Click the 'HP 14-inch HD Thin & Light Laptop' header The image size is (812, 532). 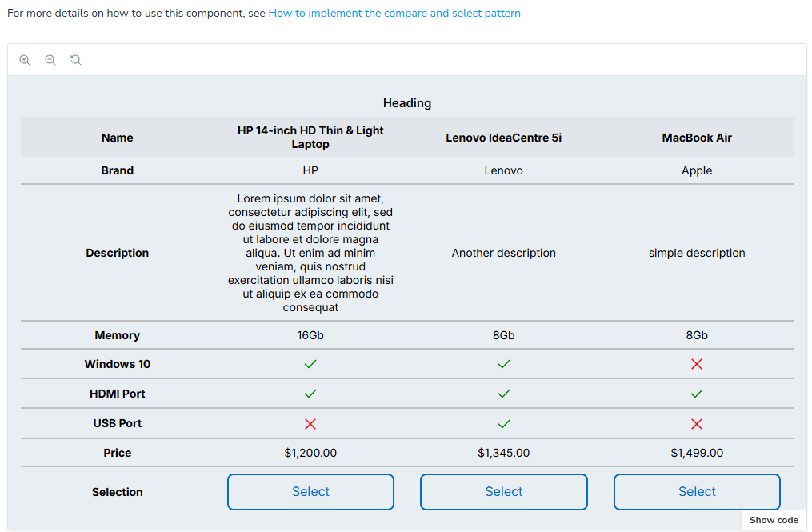click(310, 138)
